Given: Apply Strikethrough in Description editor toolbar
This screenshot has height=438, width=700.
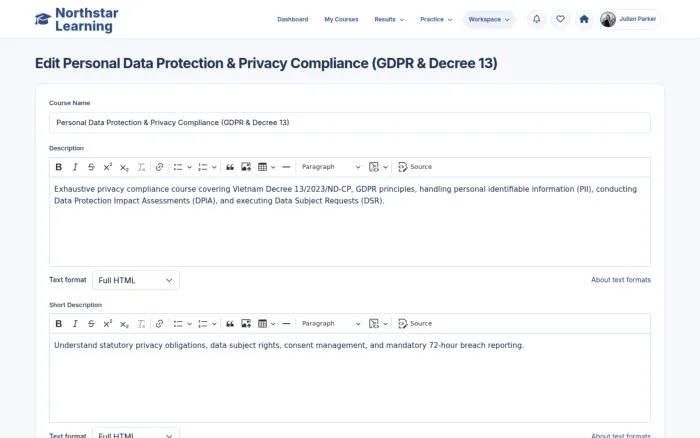Looking at the screenshot, I should (91, 167).
